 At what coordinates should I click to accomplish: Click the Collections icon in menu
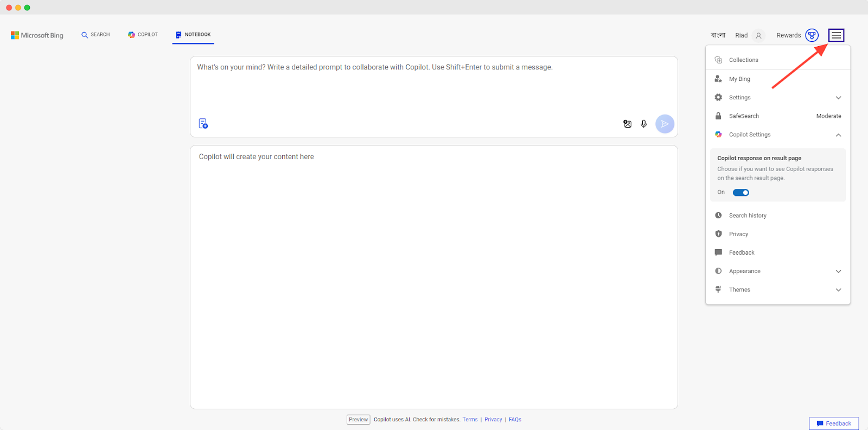click(x=718, y=60)
